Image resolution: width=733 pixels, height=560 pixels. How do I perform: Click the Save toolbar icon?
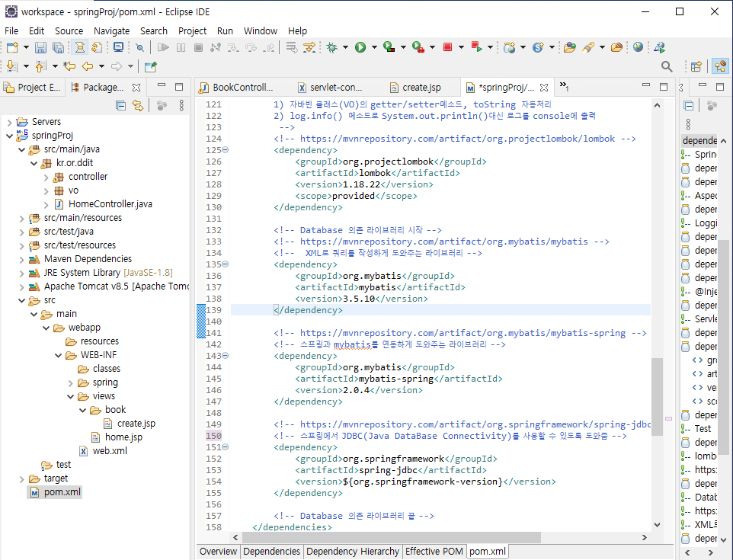click(40, 47)
